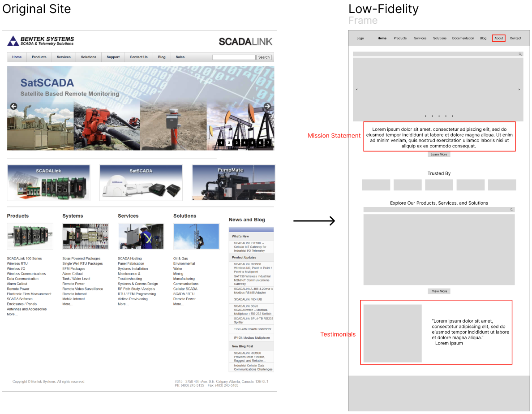Open Home in original site nav

[x=17, y=57]
